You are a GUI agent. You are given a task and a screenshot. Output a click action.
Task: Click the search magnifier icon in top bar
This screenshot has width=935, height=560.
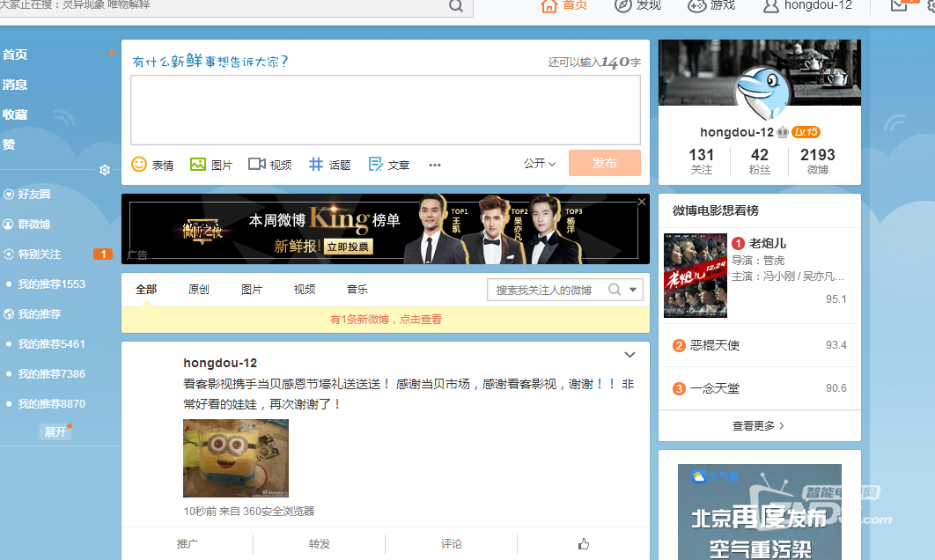[455, 6]
